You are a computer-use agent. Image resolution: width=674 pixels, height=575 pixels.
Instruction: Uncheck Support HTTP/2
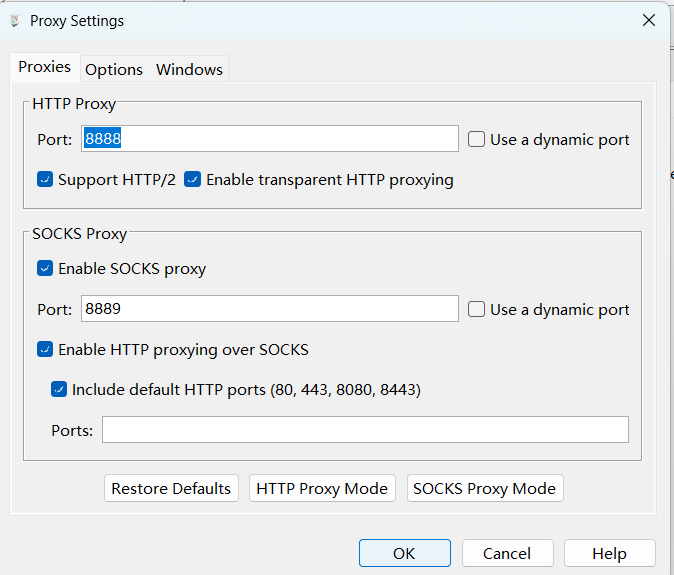point(45,179)
